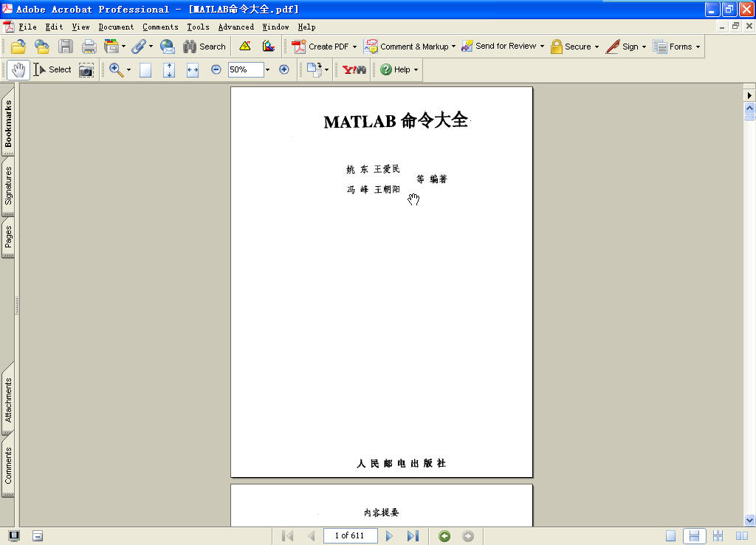Viewport: 756px width, 545px height.
Task: Open the Signatures navigation tab
Action: (x=8, y=186)
